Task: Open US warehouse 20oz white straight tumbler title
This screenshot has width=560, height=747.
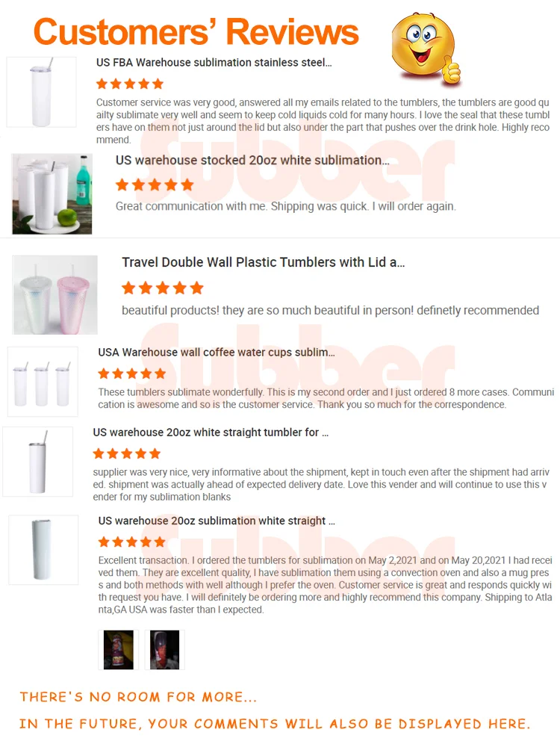Action: (x=211, y=433)
